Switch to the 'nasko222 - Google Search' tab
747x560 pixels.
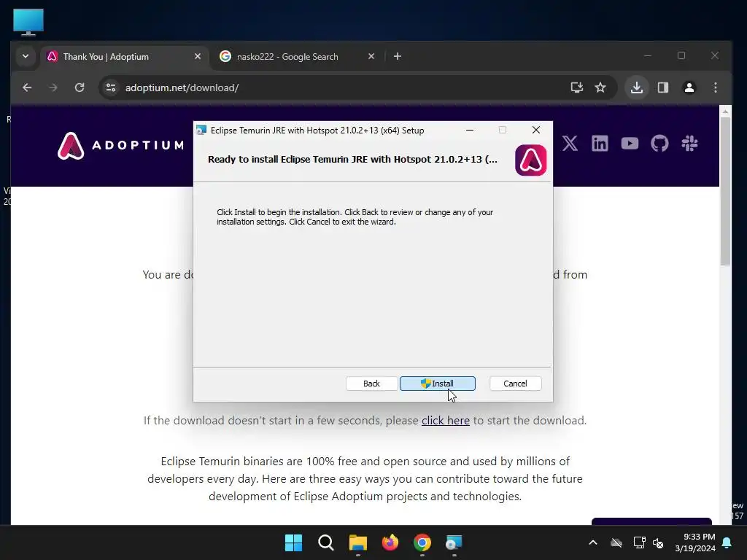pos(296,57)
